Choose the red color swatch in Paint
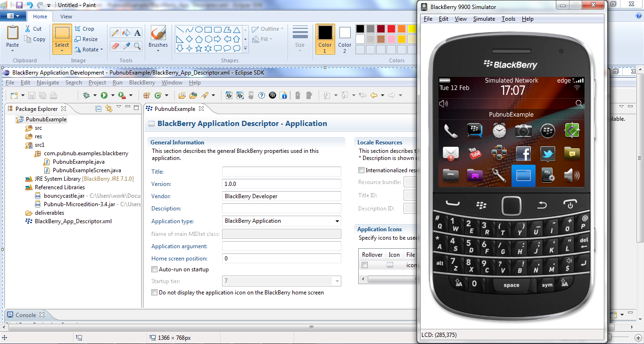Viewport: 644px width, 344px height. point(391,29)
